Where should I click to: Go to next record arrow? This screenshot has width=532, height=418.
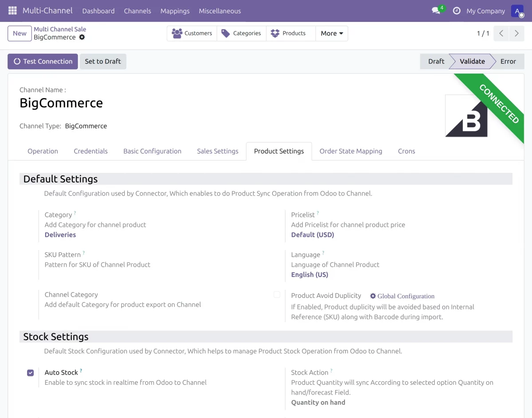point(516,33)
